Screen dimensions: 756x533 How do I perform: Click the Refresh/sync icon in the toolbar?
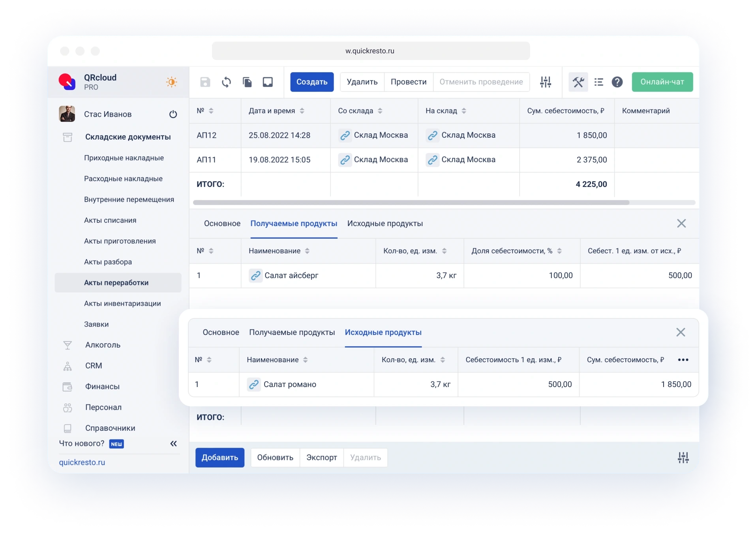(x=226, y=82)
